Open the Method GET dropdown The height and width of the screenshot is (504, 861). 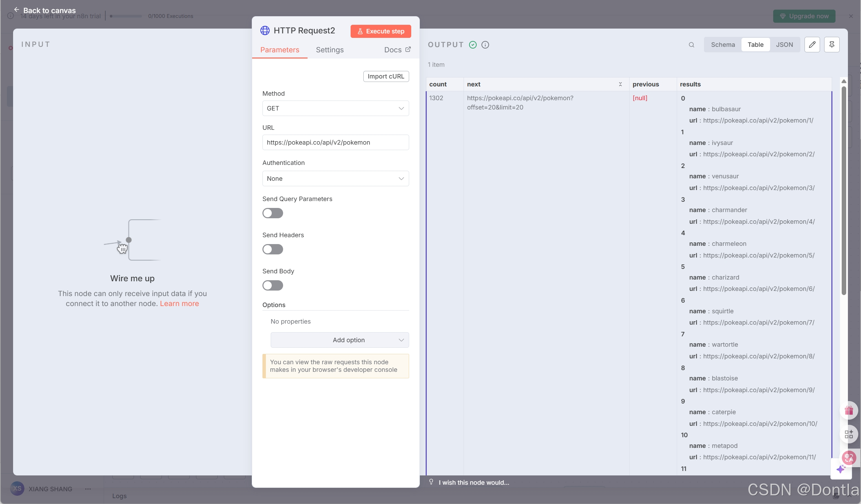tap(335, 108)
